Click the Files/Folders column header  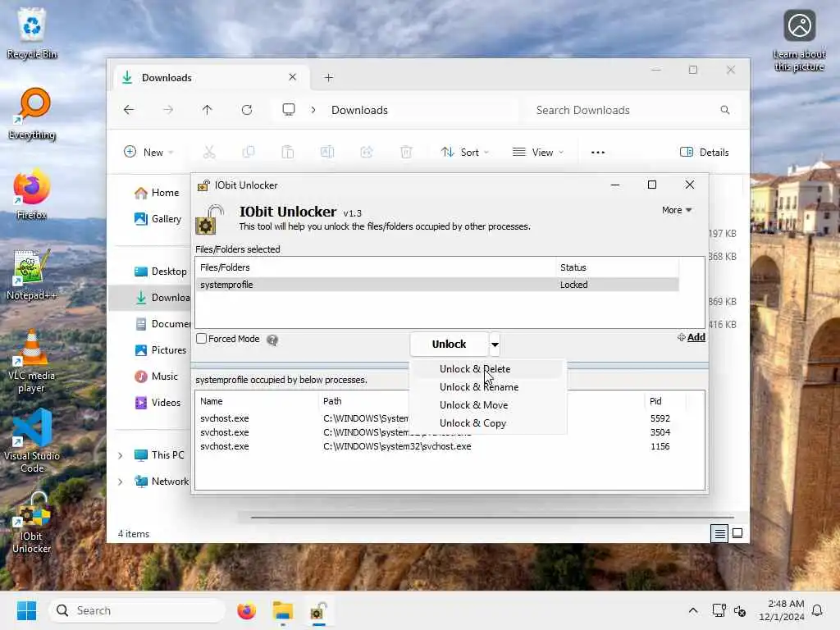tap(375, 267)
